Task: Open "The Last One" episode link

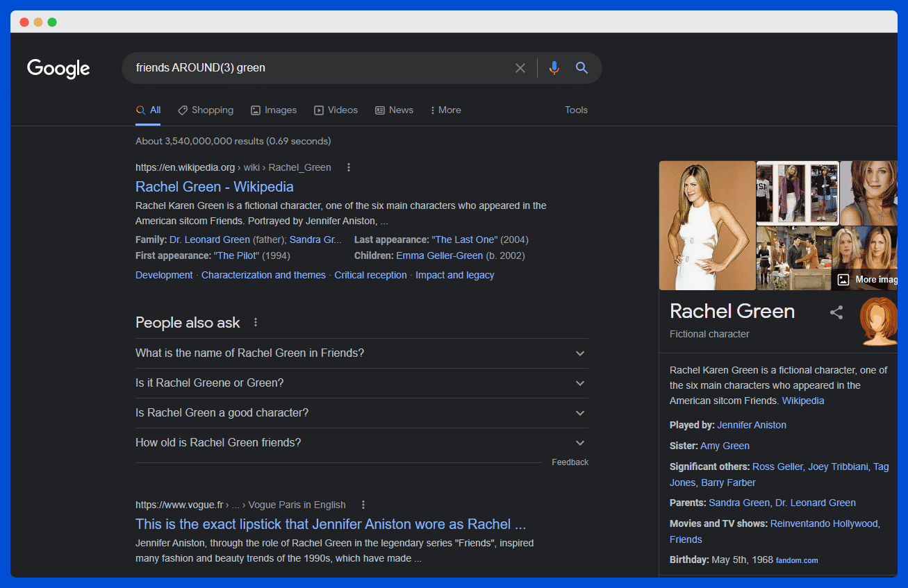Action: point(465,240)
